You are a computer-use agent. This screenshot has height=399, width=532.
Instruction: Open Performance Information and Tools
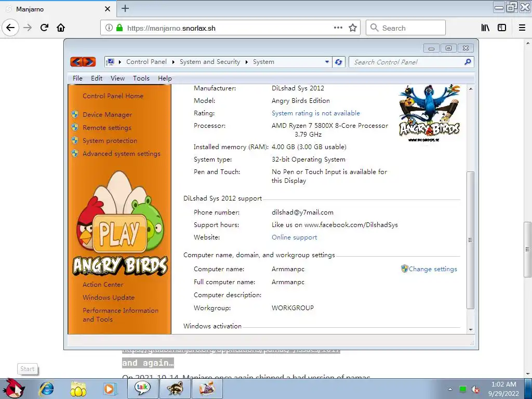point(121,314)
